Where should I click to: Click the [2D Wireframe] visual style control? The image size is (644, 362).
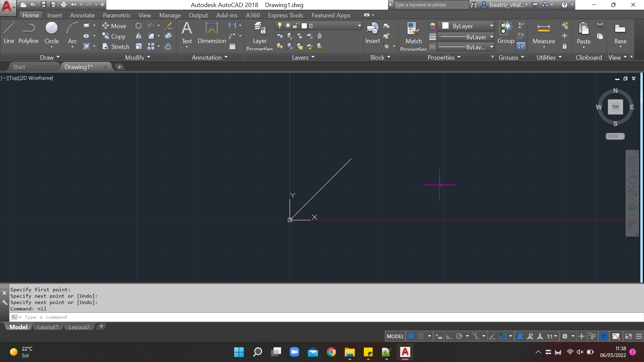36,78
